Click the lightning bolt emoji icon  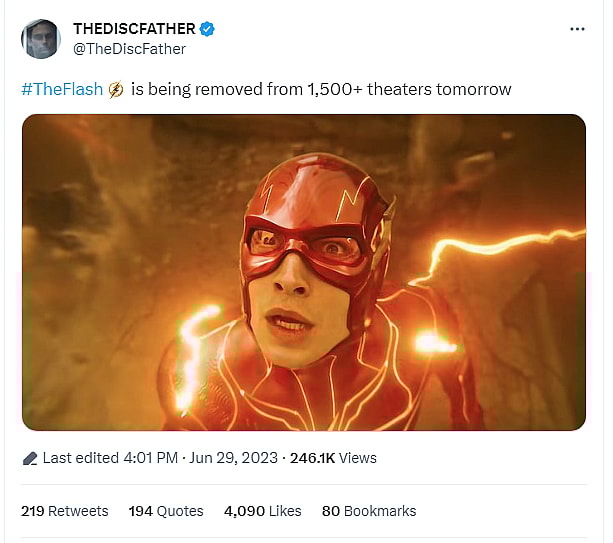pos(116,90)
